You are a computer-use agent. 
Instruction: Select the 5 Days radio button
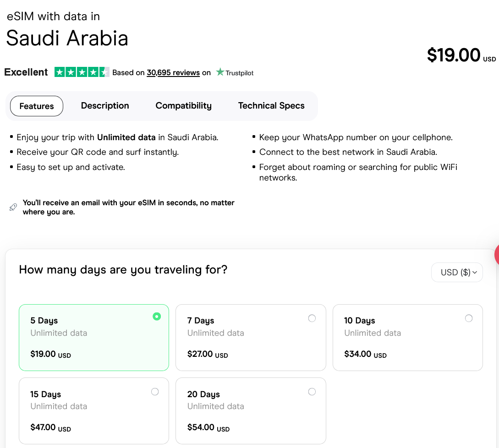click(157, 317)
